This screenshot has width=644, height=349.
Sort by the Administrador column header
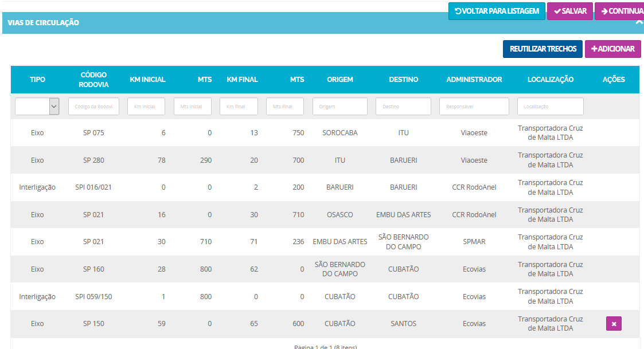tap(474, 80)
